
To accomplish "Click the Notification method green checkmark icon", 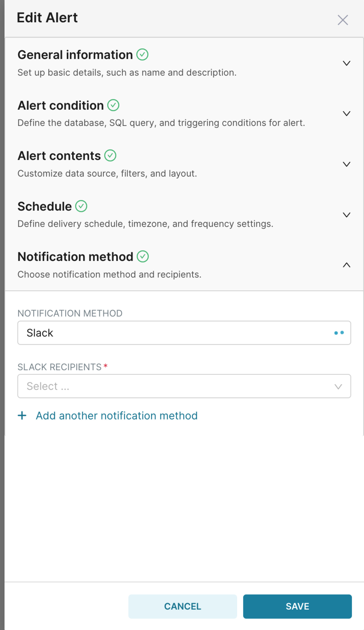I will tap(143, 257).
